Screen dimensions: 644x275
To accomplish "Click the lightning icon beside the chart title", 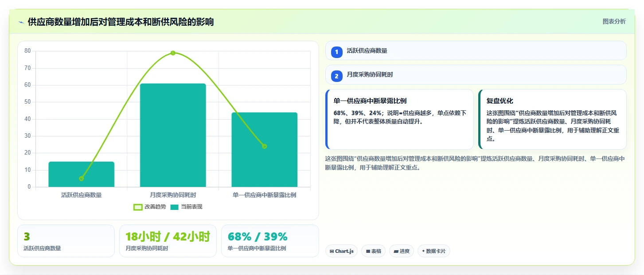I will tap(21, 22).
